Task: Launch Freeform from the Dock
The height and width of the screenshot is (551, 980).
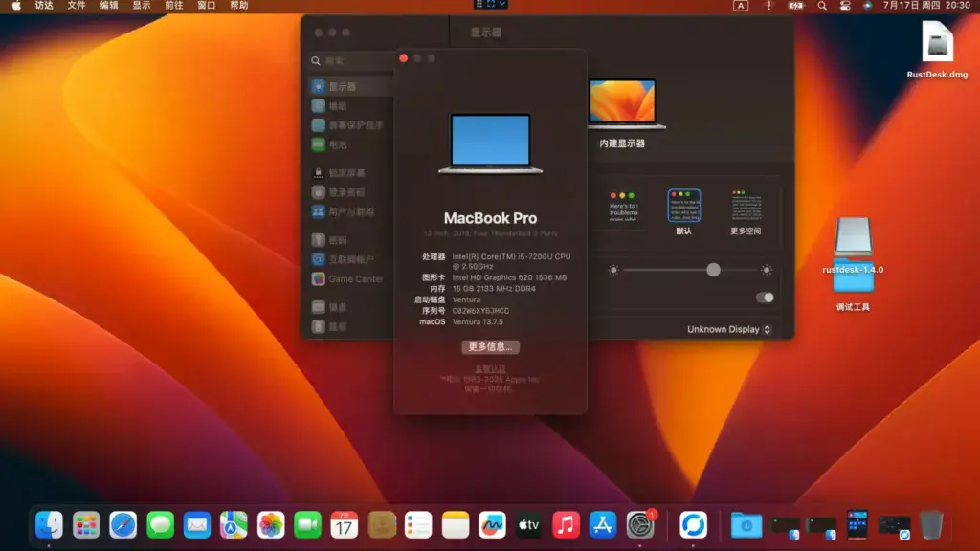Action: tap(492, 525)
